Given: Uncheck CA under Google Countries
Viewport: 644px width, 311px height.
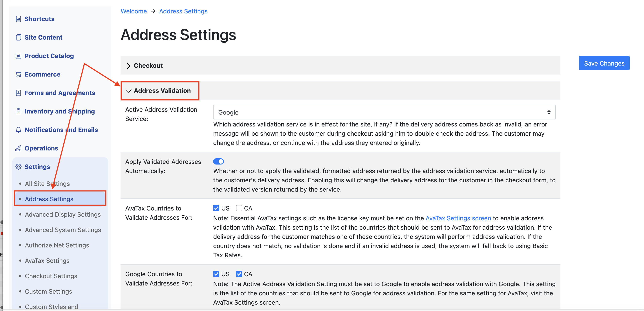Looking at the screenshot, I should (x=239, y=274).
